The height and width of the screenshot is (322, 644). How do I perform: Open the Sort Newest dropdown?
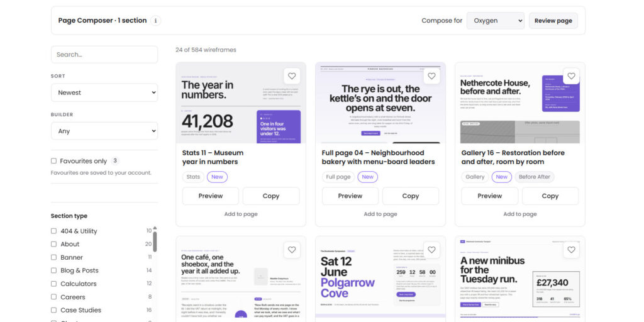tap(104, 92)
